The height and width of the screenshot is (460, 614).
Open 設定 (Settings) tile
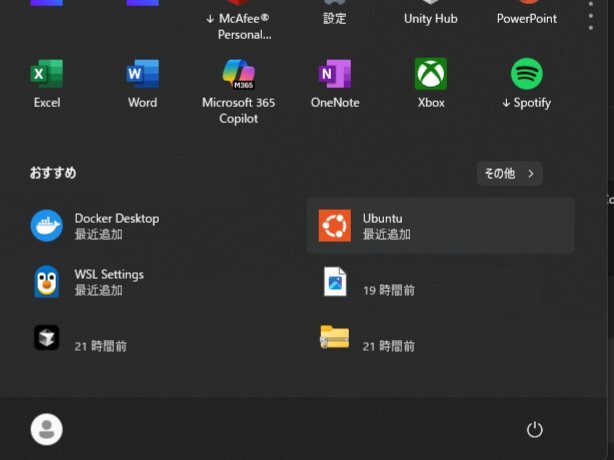pos(335,14)
